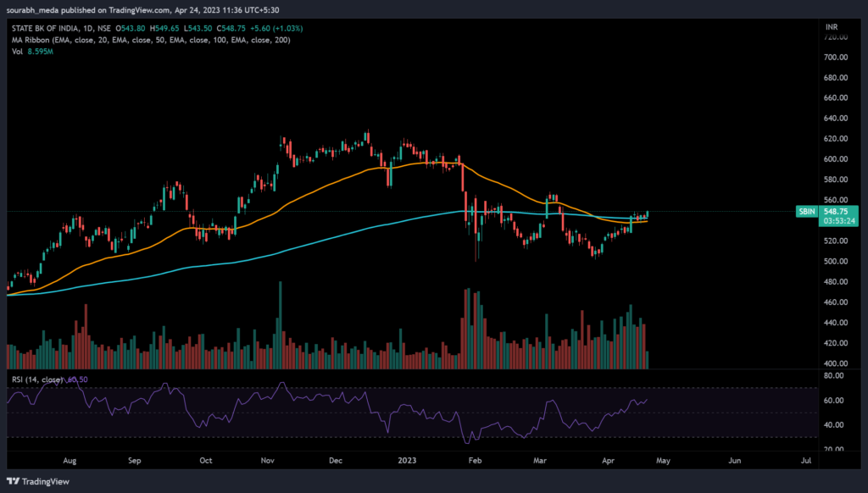Click the Jul label on time axis
Viewport: 868px width, 493px height.
807,460
